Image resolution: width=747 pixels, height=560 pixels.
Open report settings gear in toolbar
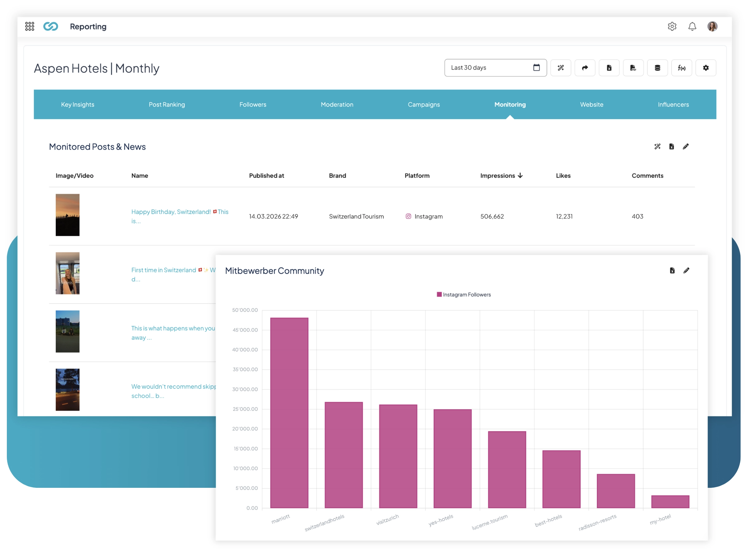click(x=706, y=68)
